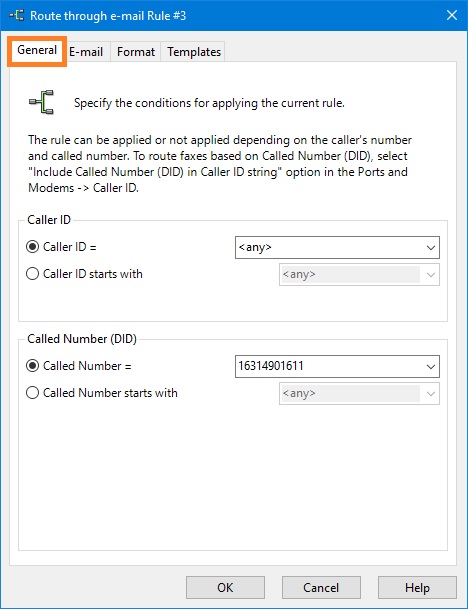468x609 pixels.
Task: Click the 16314901611 called number field
Action: [328, 366]
